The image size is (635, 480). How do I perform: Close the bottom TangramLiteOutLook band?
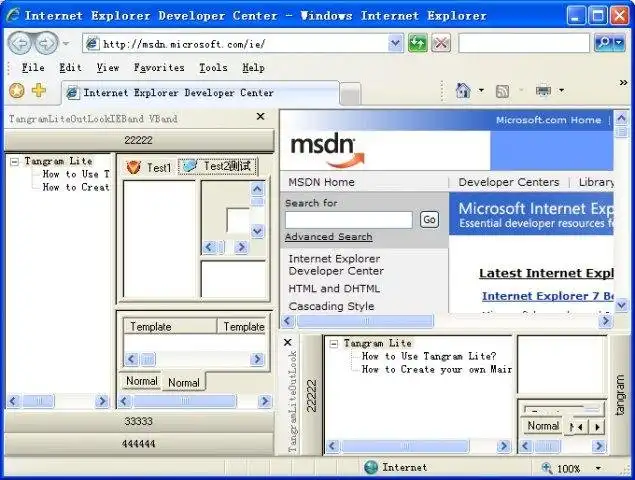pos(288,342)
